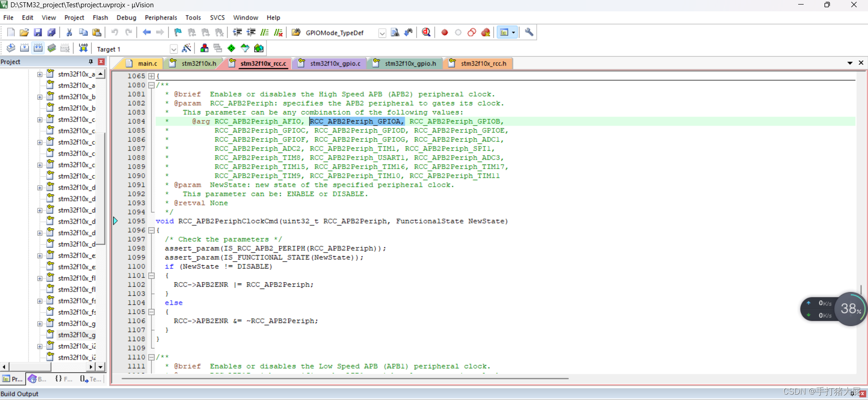Collapse the function body at line 1096
868x400 pixels.
[151, 230]
